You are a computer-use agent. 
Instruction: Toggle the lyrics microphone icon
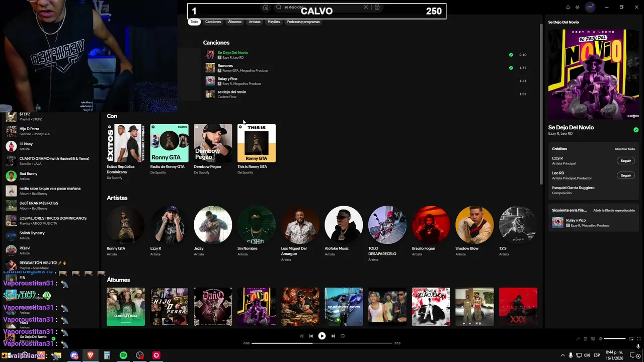point(579,339)
